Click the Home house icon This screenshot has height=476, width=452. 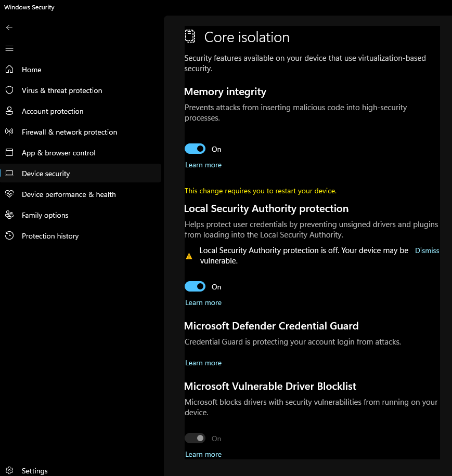9,69
